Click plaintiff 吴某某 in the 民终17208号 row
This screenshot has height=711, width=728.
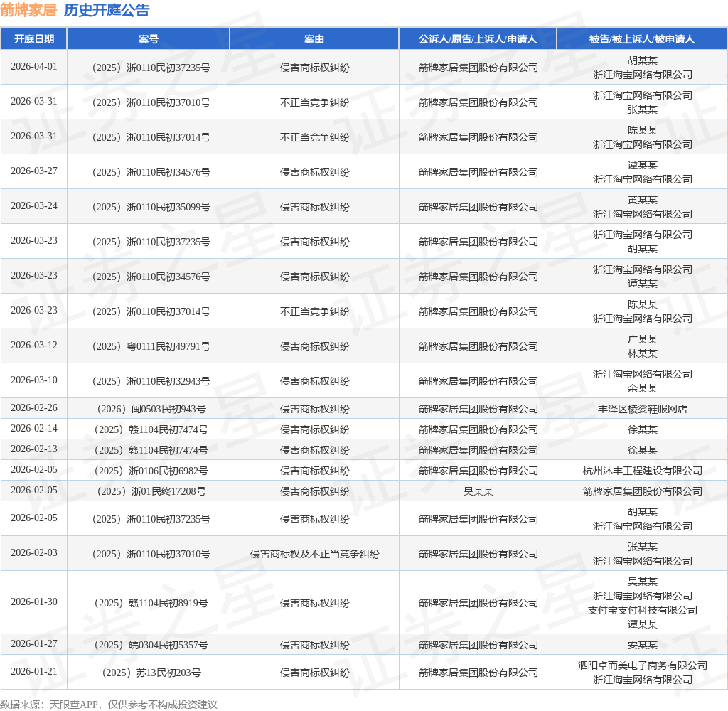(x=478, y=491)
